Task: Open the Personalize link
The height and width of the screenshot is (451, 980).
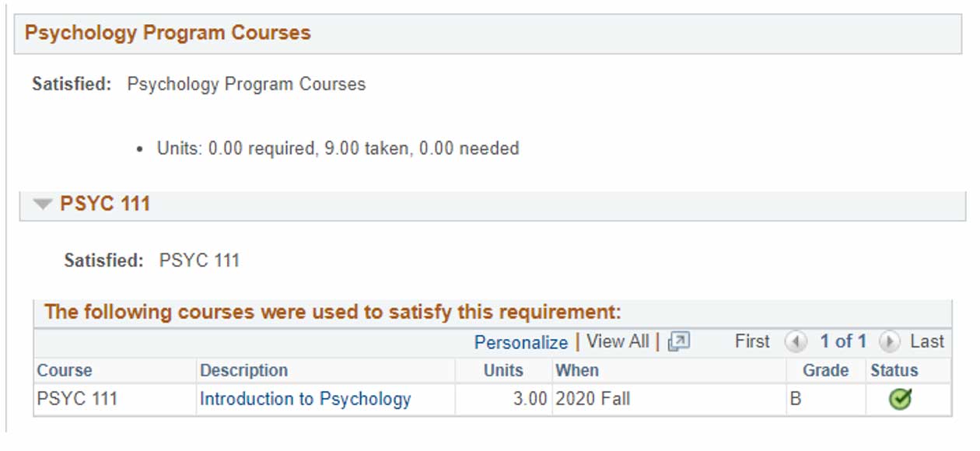Action: 521,342
